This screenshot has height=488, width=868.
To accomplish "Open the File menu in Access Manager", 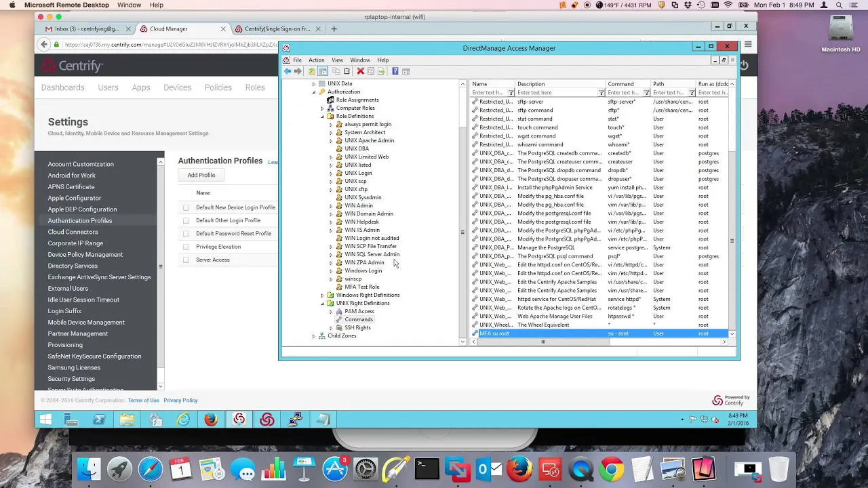I will (x=297, y=60).
